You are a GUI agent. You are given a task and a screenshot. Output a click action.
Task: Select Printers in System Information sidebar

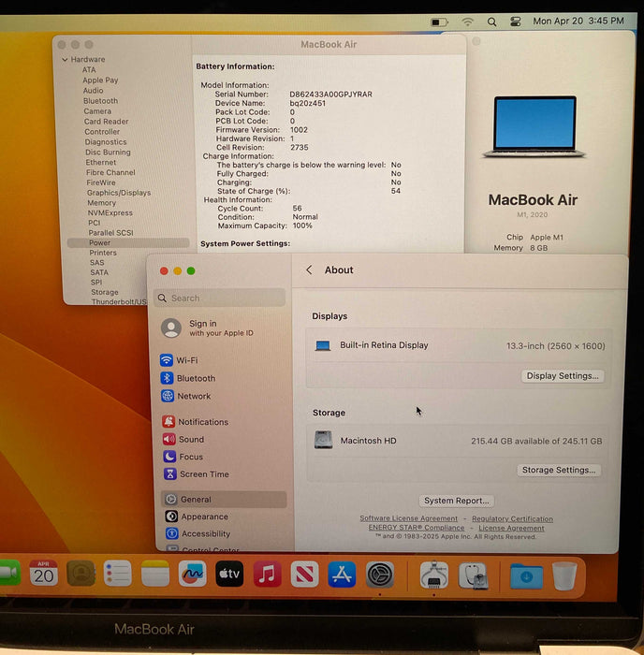[x=103, y=253]
